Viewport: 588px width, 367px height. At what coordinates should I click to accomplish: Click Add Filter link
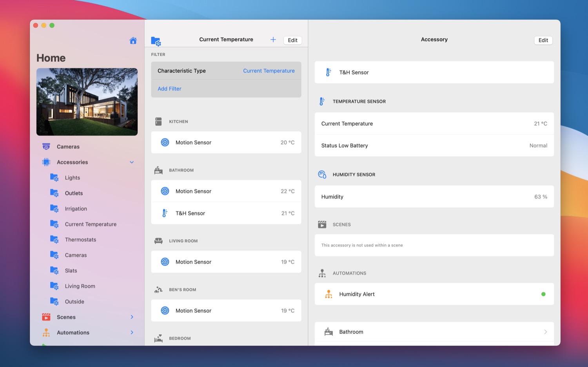169,89
